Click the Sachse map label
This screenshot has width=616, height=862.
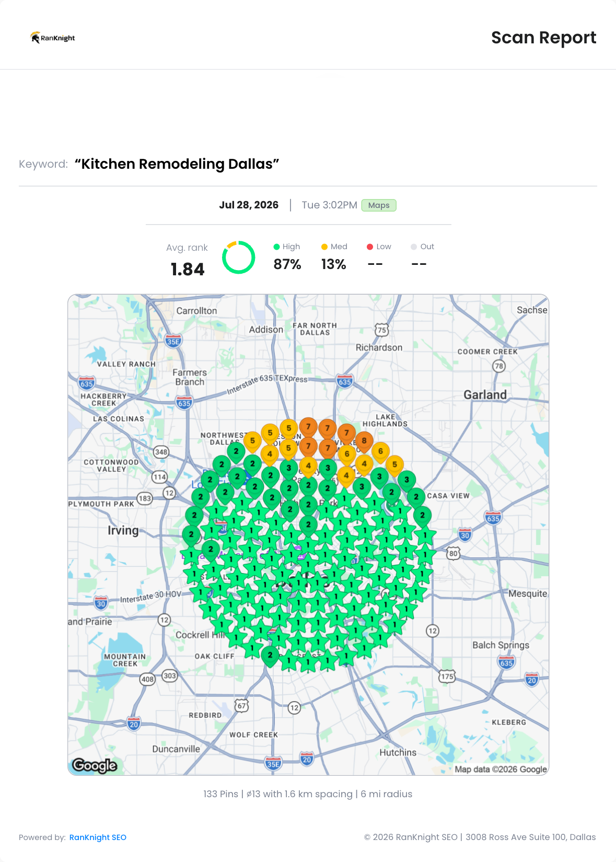click(532, 310)
